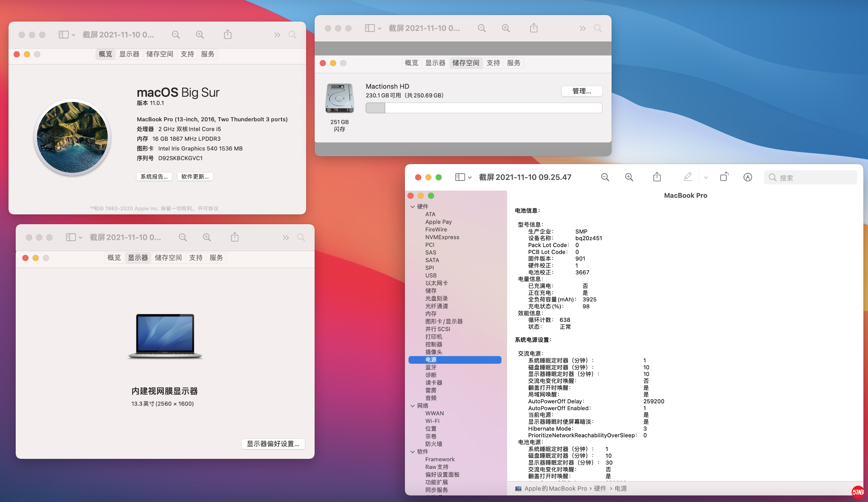Select Framework under 软件

(440, 459)
